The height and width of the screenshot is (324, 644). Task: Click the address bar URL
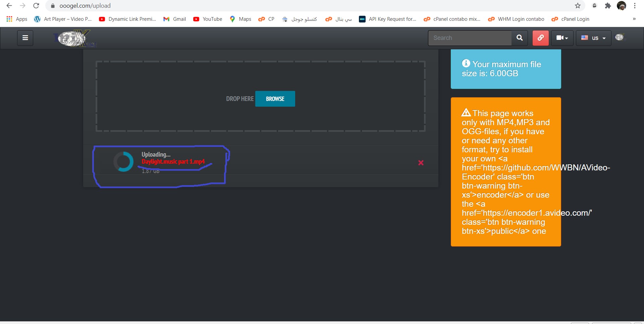tap(85, 6)
